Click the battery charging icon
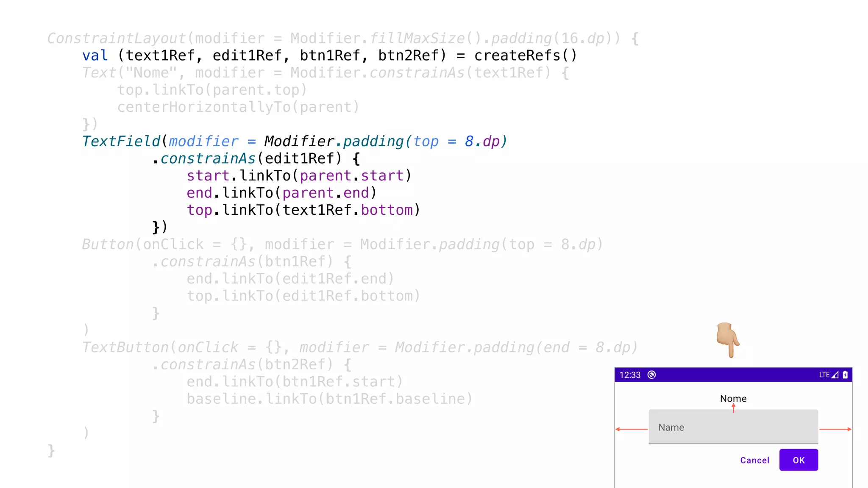Image resolution: width=868 pixels, height=488 pixels. pyautogui.click(x=845, y=375)
